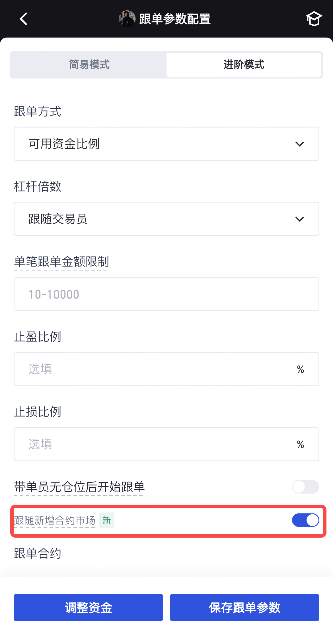
Task: Expand the 杠杆倍数 dropdown
Action: click(166, 219)
